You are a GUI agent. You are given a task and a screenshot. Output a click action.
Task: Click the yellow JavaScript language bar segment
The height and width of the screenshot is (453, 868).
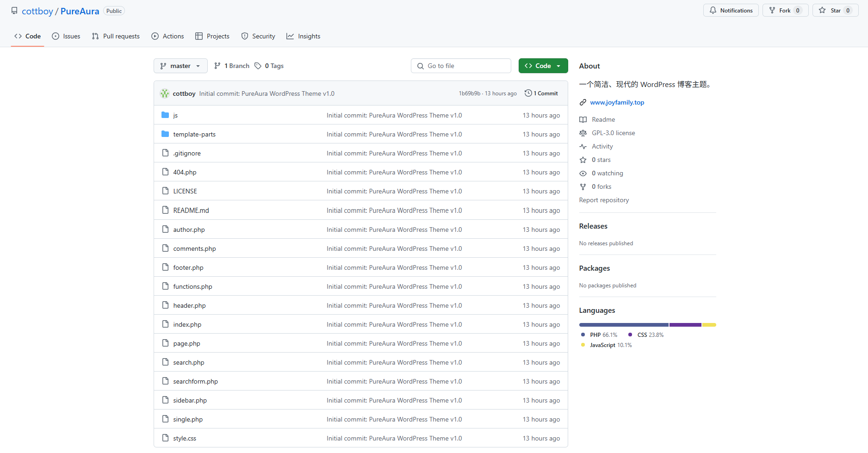point(709,325)
